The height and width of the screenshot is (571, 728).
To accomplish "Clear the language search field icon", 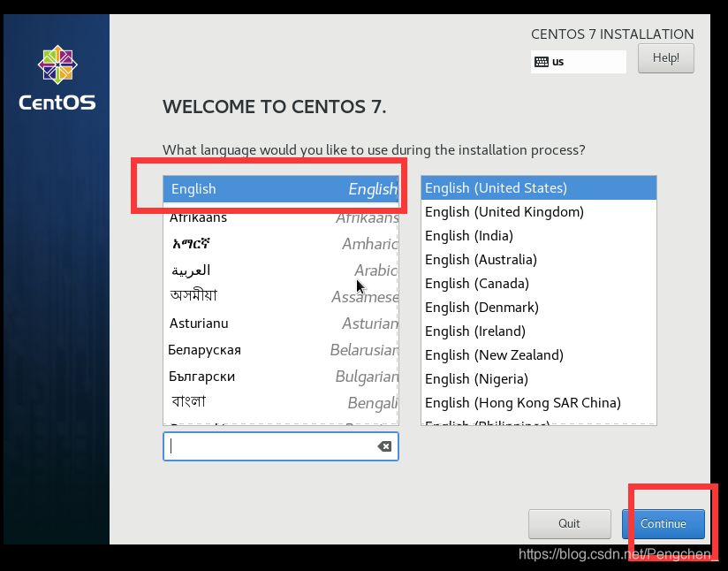I will click(x=384, y=446).
